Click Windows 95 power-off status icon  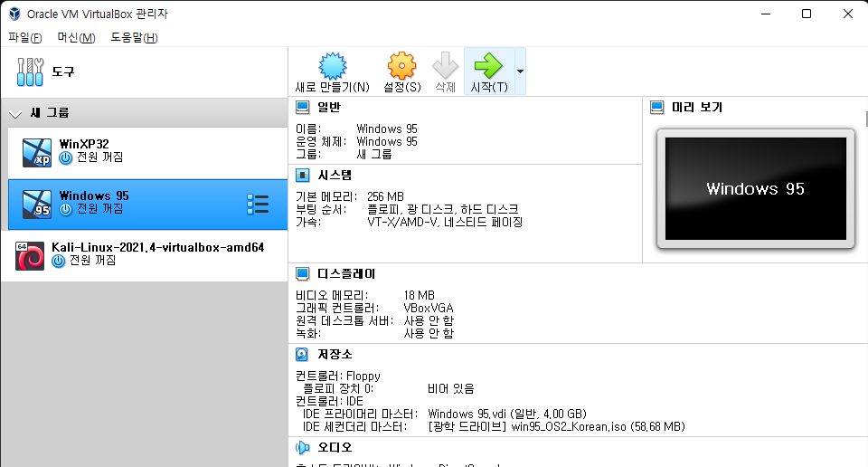(66, 209)
